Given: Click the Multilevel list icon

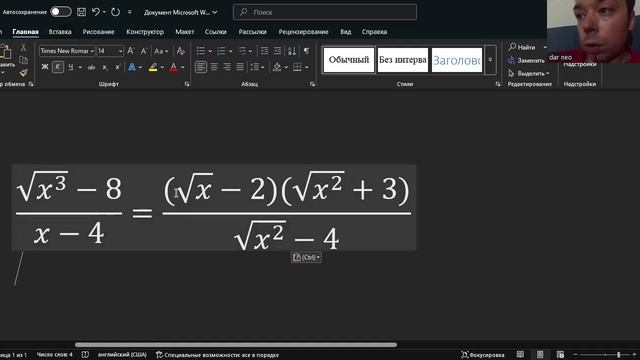Looking at the screenshot, I should [242, 51].
